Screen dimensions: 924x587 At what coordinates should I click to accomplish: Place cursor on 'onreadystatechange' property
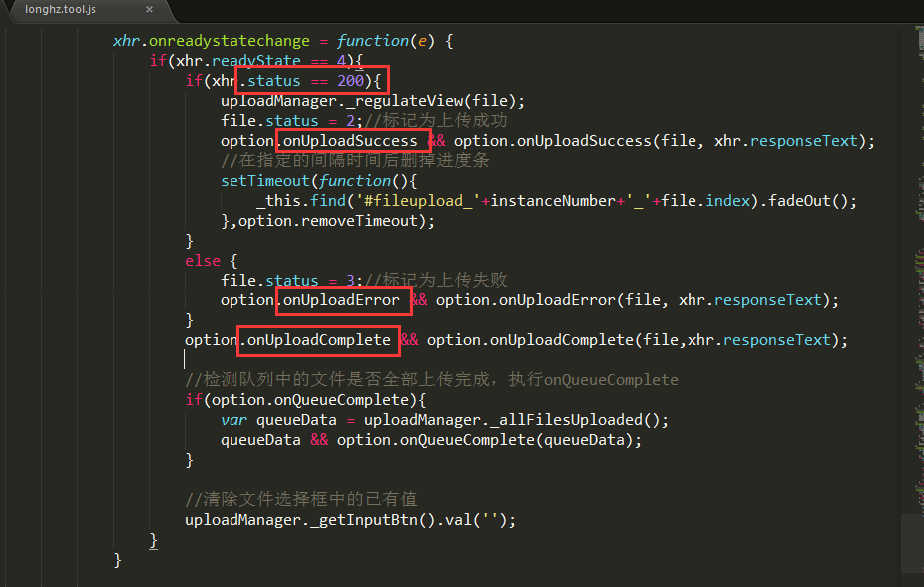230,41
